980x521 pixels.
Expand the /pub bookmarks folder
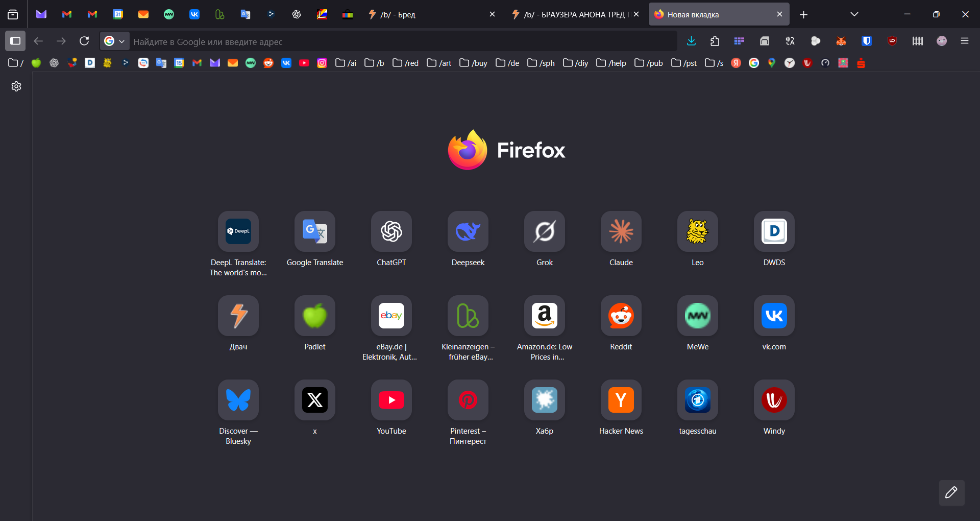point(649,63)
